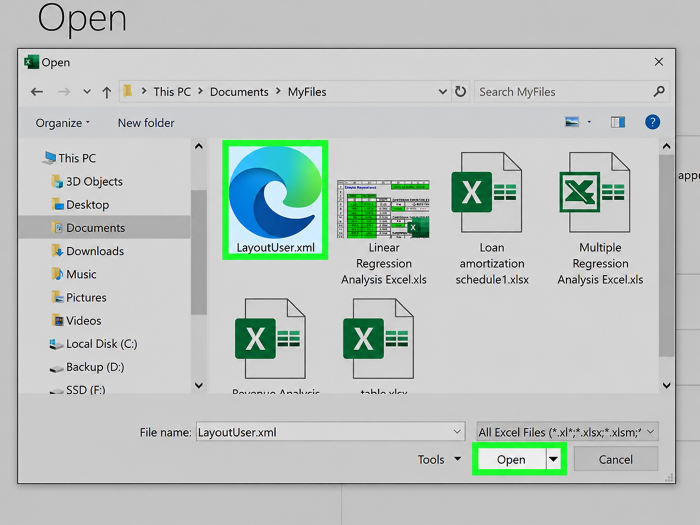Toggle the preview pane icon
Image resolution: width=700 pixels, height=525 pixels.
[x=618, y=122]
